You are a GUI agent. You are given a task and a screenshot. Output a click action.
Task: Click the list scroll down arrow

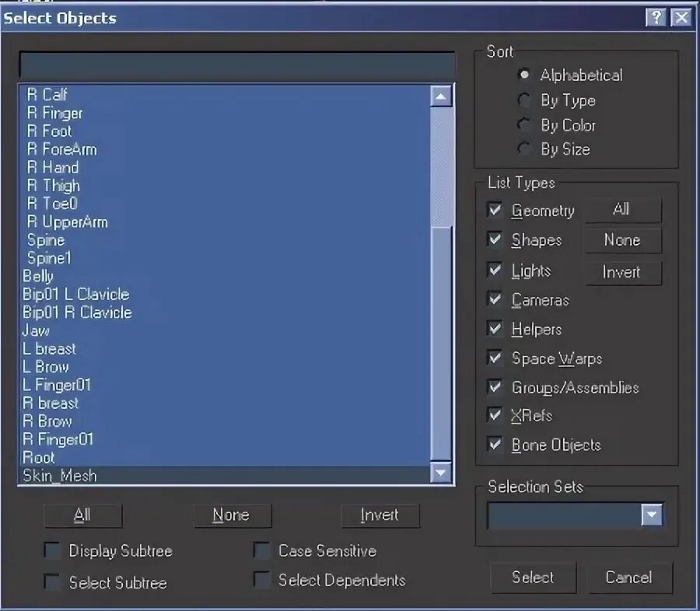point(441,472)
